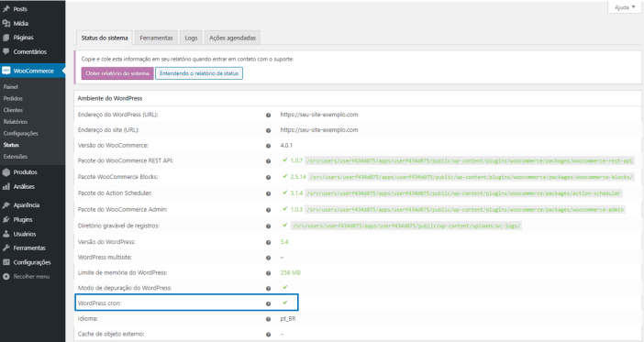
Task: Click the Blocks version 2.5.14 text
Action: click(298, 177)
